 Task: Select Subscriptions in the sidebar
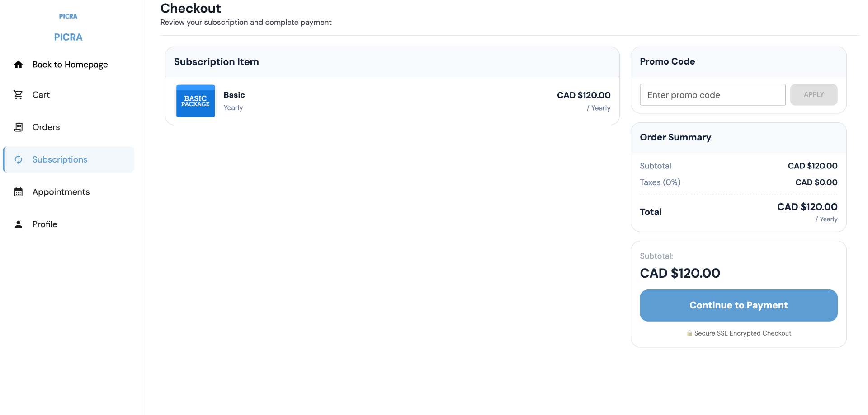coord(69,159)
